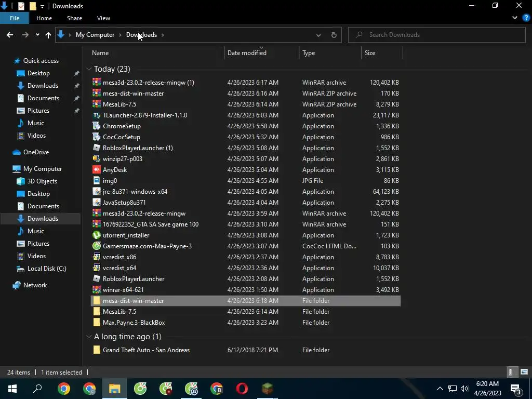Select the vcredist_x86 installer icon
This screenshot has height=399, width=532.
click(97, 257)
